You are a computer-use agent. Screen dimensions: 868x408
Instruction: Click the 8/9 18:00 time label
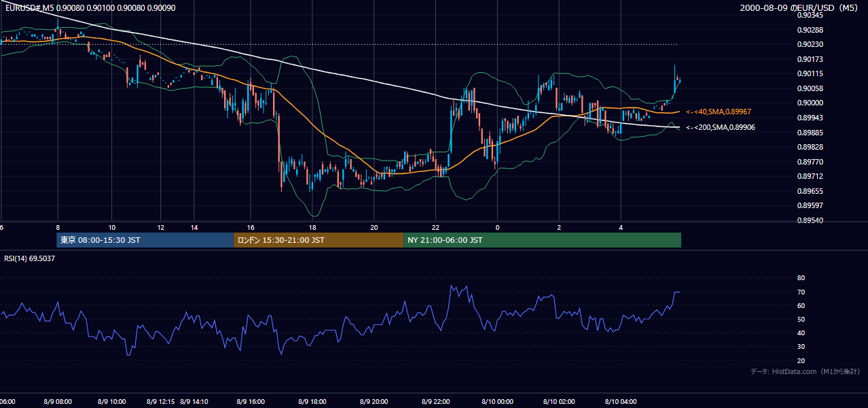click(312, 401)
